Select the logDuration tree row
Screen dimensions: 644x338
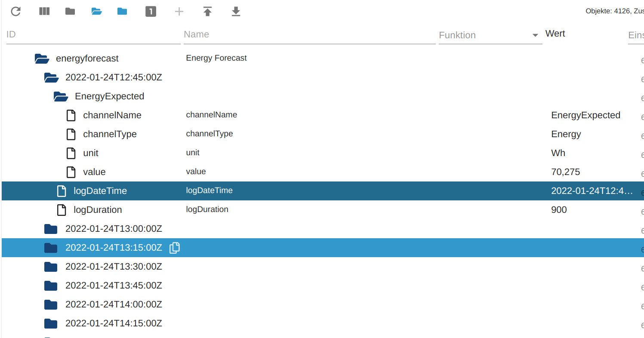tap(323, 210)
